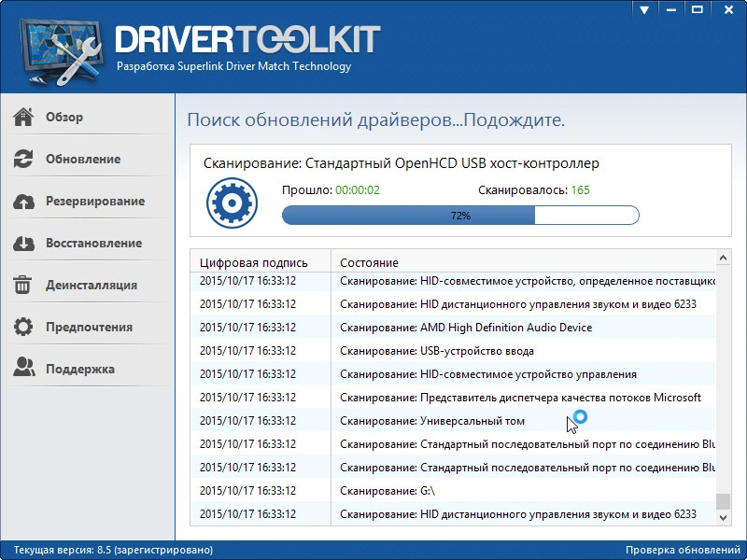Click the people icon beside Поддержка

click(23, 367)
